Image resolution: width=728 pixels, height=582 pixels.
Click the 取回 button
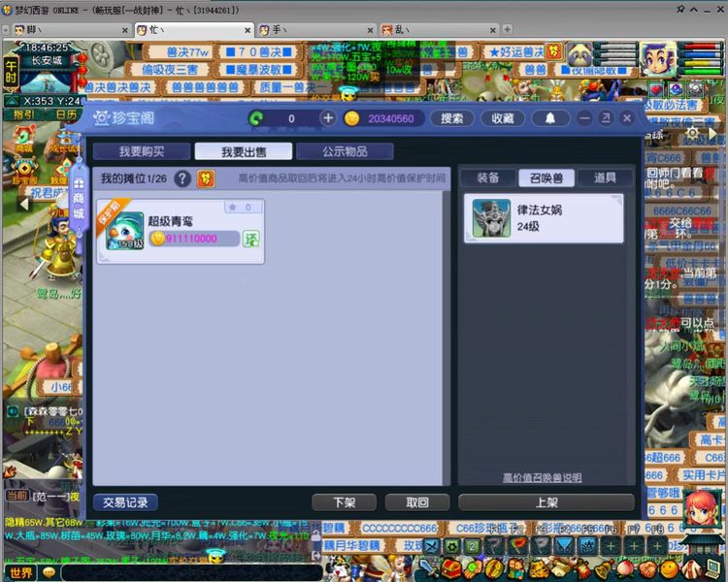click(x=417, y=502)
